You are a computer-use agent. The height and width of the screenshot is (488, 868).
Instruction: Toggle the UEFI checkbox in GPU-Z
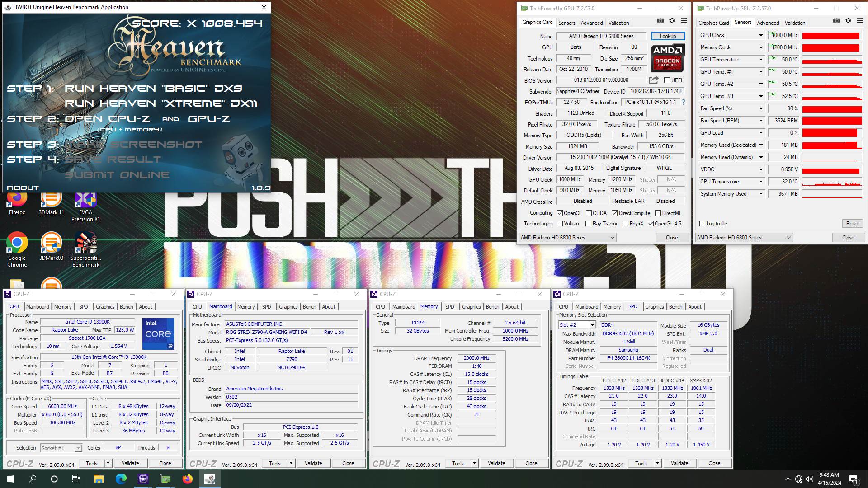coord(667,80)
